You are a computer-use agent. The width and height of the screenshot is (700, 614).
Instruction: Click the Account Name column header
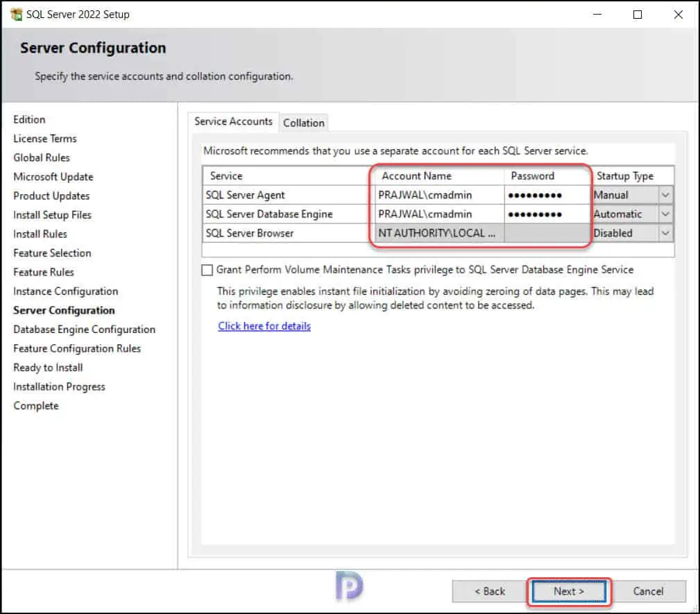[x=439, y=176]
